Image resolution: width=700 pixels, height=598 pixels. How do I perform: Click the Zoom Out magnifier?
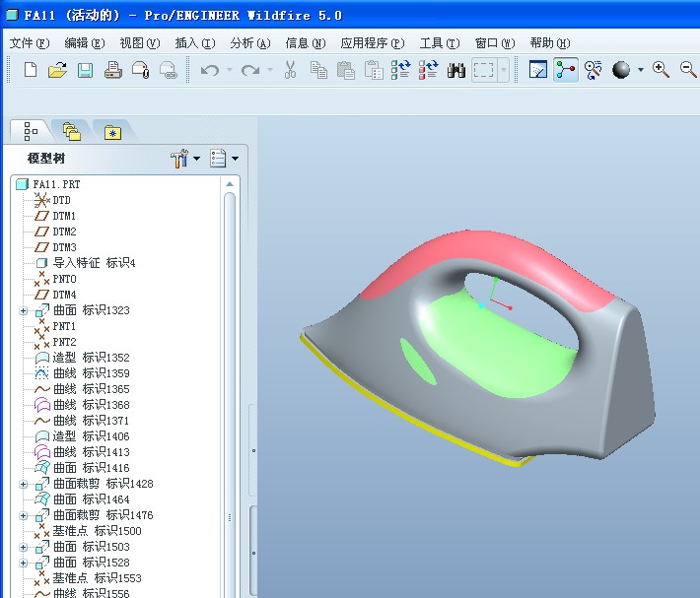coord(688,70)
